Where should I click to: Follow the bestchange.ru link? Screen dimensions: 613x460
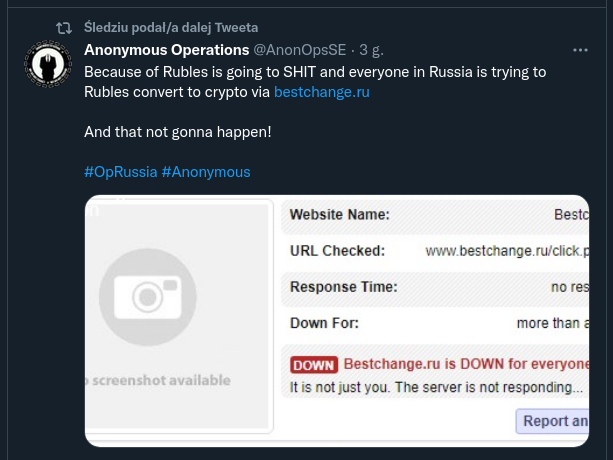coord(322,92)
